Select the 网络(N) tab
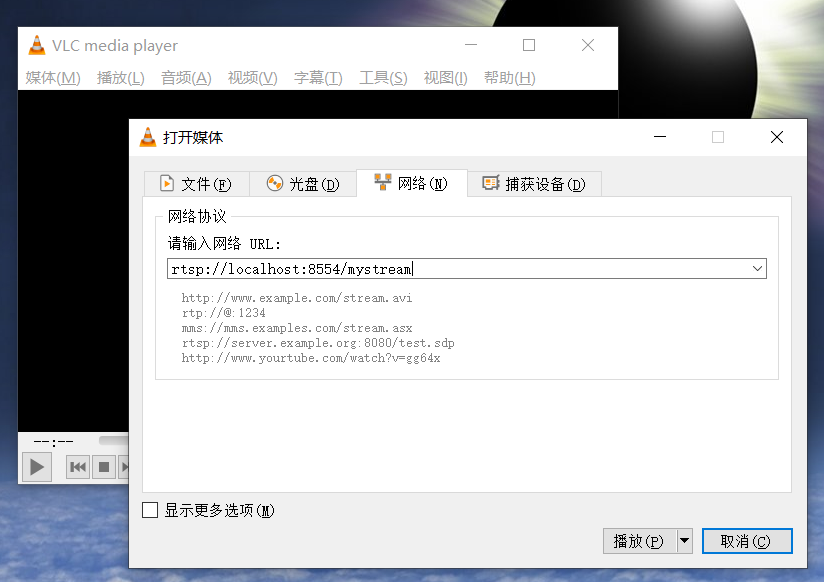 pyautogui.click(x=411, y=183)
